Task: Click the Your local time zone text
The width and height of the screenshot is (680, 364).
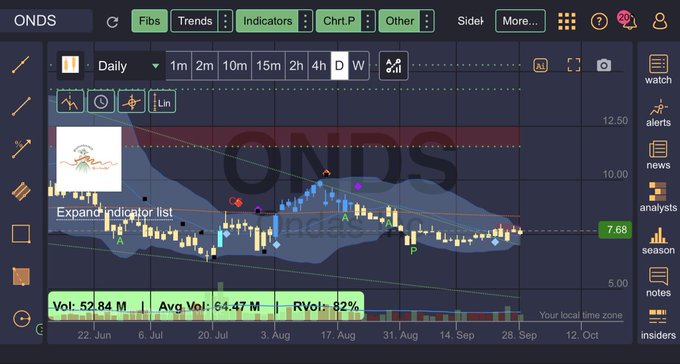Action: [581, 315]
